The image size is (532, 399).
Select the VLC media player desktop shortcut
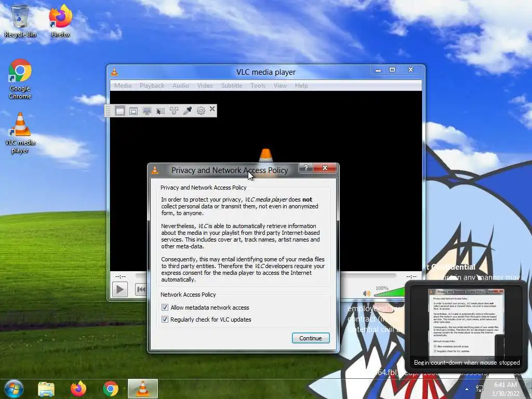click(x=20, y=133)
